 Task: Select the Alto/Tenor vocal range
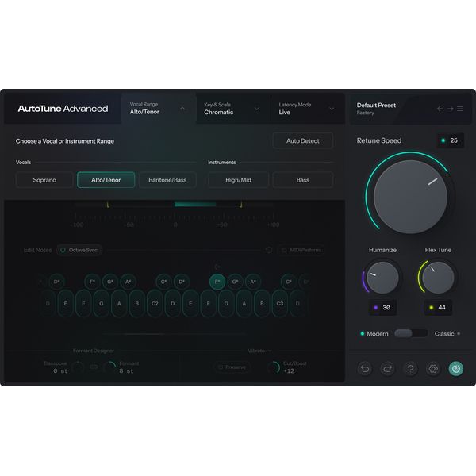coord(106,180)
